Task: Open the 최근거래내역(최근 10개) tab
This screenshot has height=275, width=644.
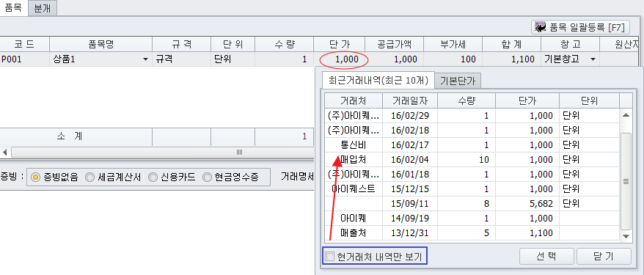Action: click(x=378, y=81)
